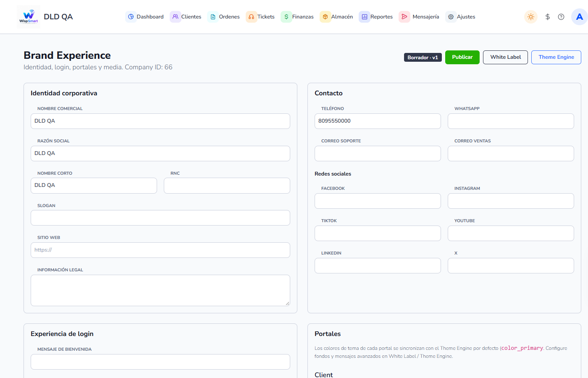Click the Correo Ventas field
This screenshot has width=588, height=378.
click(x=511, y=153)
